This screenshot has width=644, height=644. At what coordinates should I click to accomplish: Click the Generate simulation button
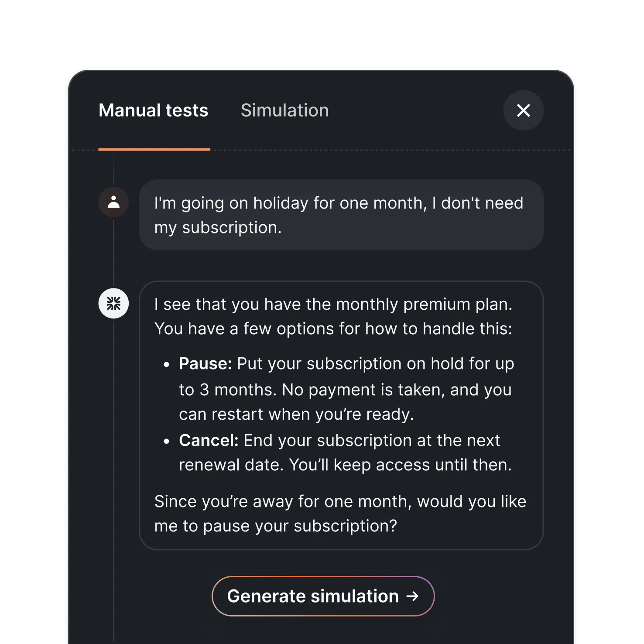click(323, 596)
